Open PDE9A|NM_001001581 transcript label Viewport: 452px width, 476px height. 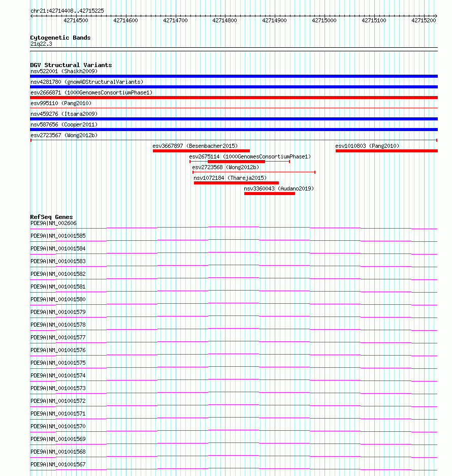click(x=58, y=287)
